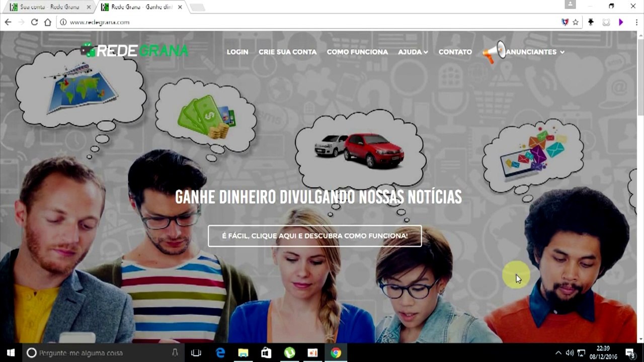Image resolution: width=644 pixels, height=362 pixels.
Task: Click the shield extension icon in address bar
Action: click(x=565, y=22)
